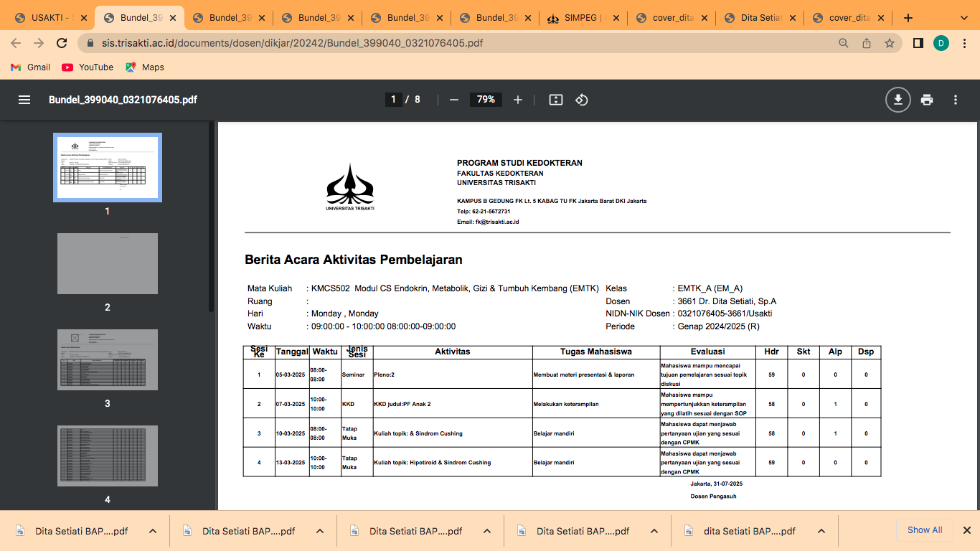The width and height of the screenshot is (980, 551).
Task: Expand options for lowercase dita download
Action: pos(821,531)
